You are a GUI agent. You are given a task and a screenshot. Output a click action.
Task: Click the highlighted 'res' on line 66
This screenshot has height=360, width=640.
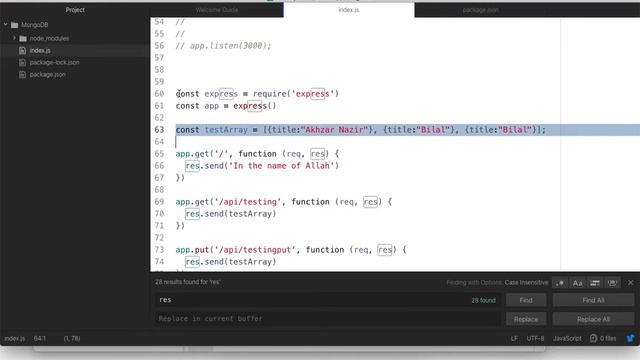[x=192, y=166]
